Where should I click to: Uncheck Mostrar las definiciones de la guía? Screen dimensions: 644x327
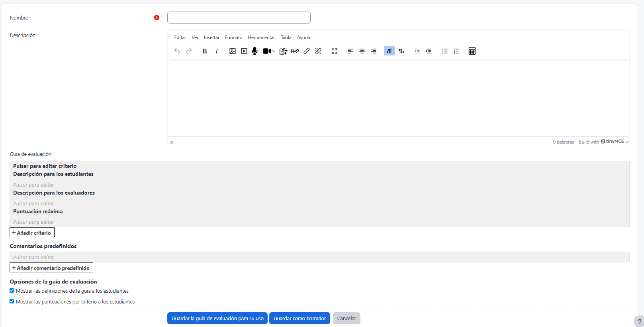tap(12, 291)
